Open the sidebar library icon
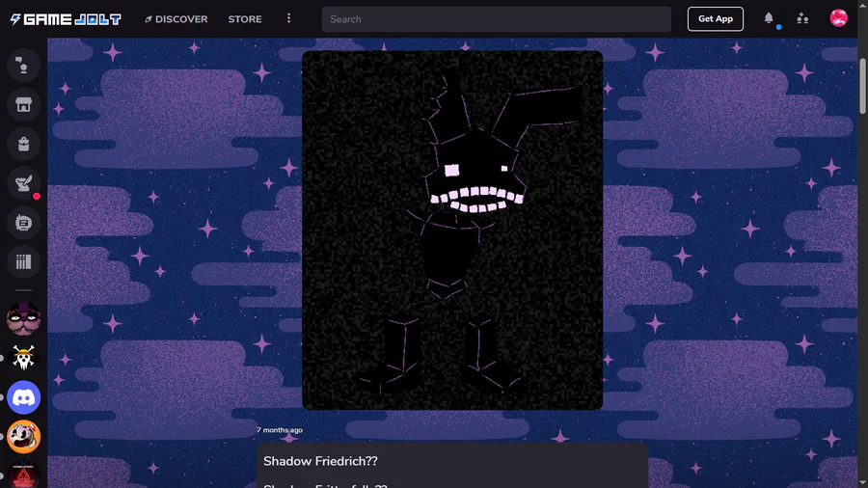Image resolution: width=868 pixels, height=488 pixels. tap(23, 261)
